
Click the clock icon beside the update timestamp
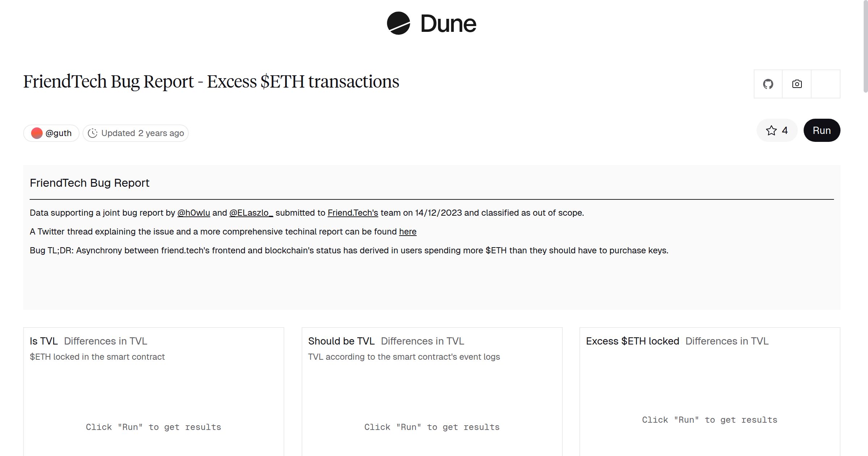click(93, 133)
